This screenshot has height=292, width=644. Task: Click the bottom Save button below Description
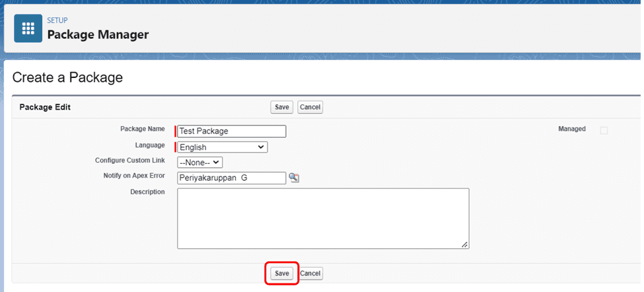[282, 273]
